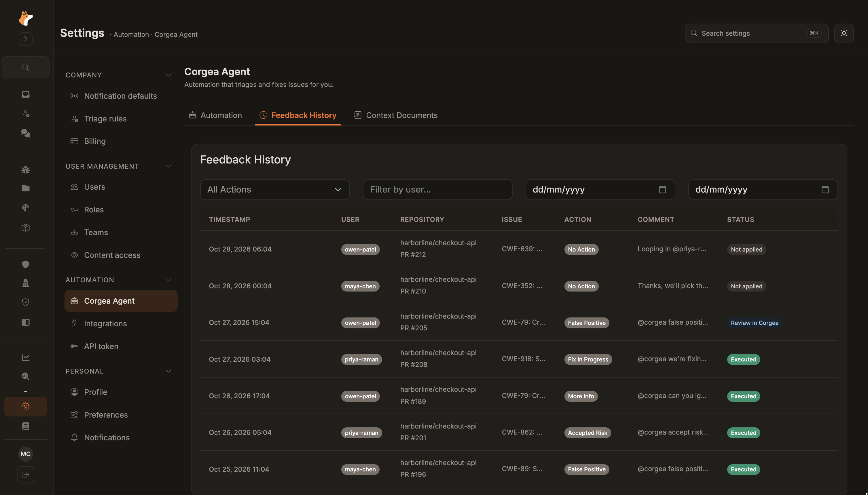
Task: Open the cube package icon in left rail
Action: [26, 228]
